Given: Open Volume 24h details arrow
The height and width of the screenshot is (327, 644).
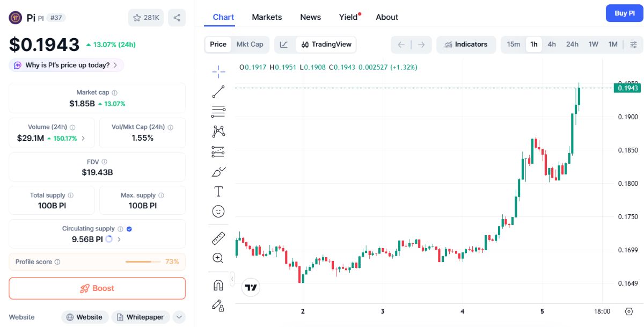Looking at the screenshot, I should 83,139.
